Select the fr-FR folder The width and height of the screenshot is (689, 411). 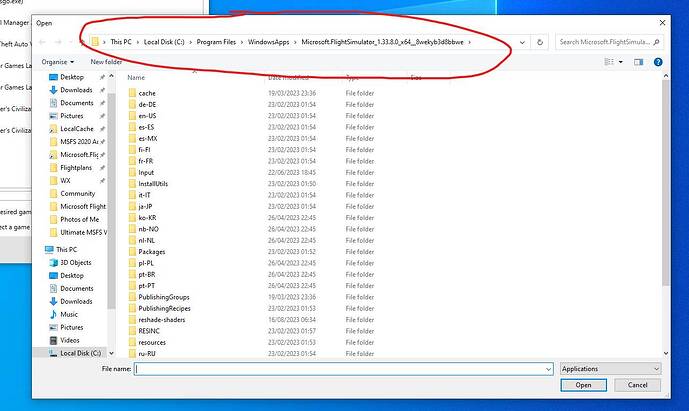click(x=145, y=161)
